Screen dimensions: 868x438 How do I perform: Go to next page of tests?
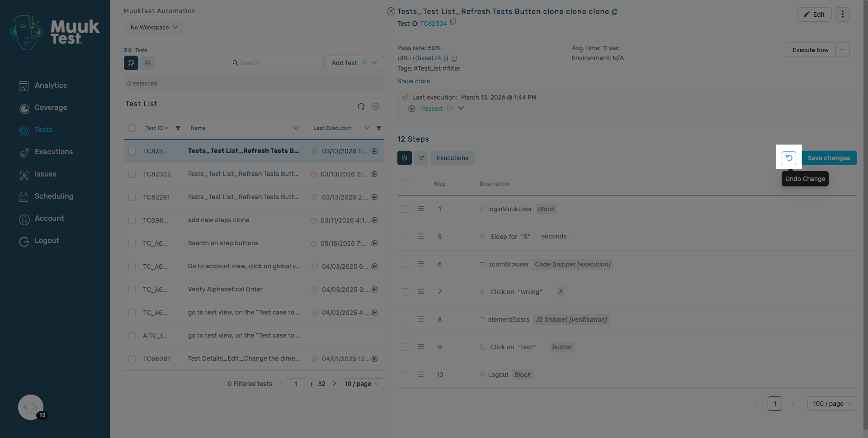335,384
